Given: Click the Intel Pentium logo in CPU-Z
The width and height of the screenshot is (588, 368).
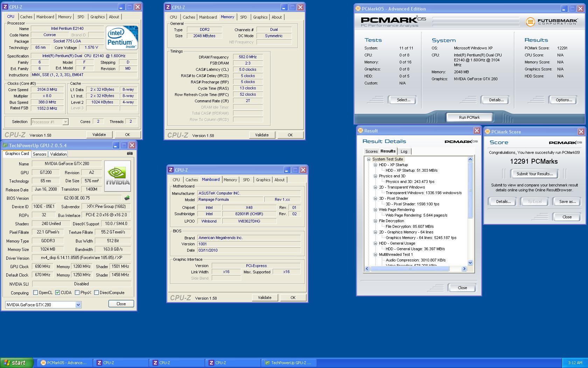Looking at the screenshot, I should 122,38.
